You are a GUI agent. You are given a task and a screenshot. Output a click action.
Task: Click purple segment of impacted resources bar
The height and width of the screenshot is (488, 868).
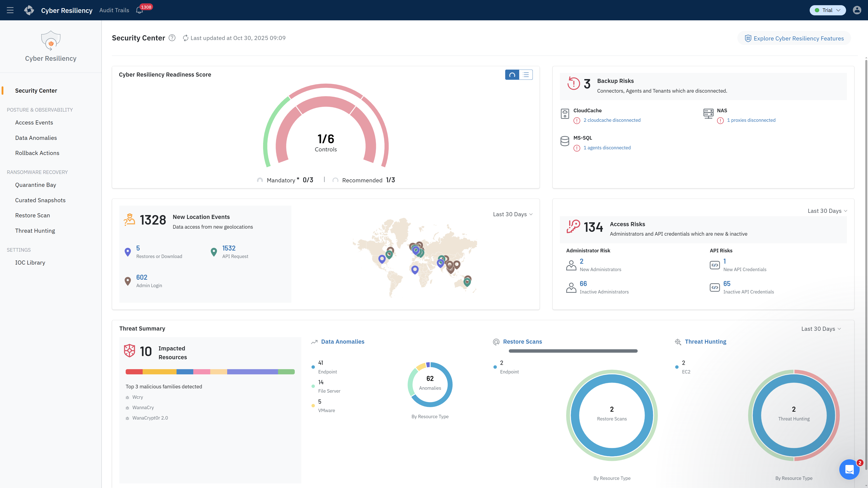pyautogui.click(x=252, y=372)
